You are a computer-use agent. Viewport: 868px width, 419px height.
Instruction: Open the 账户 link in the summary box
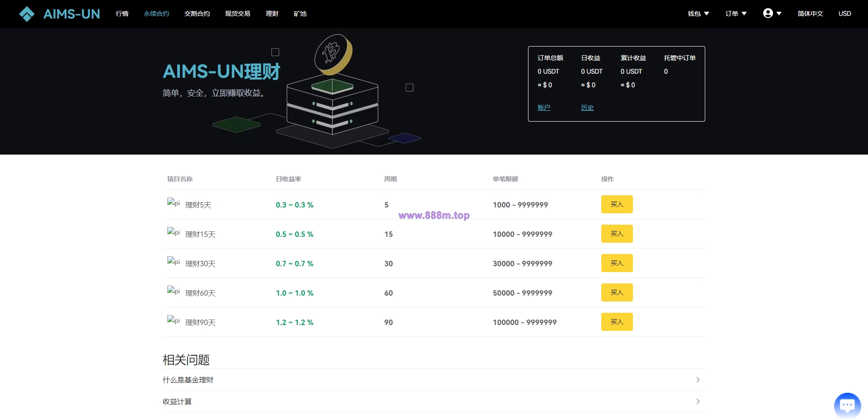[x=544, y=108]
